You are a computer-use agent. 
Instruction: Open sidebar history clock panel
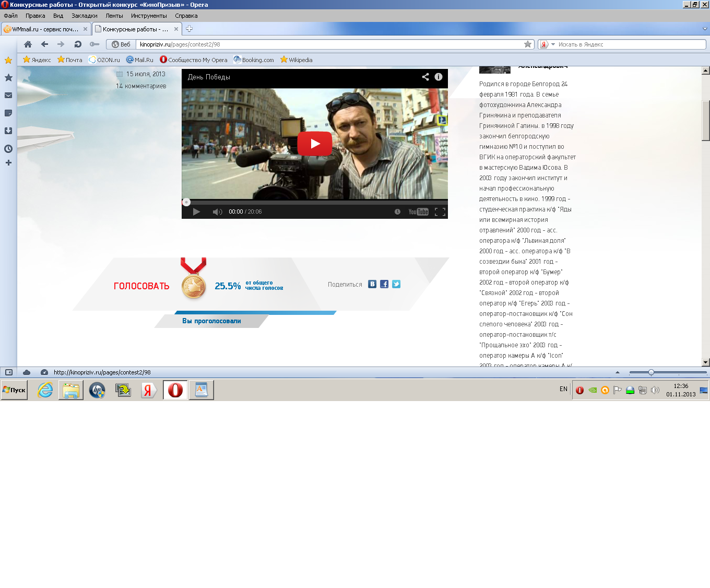pyautogui.click(x=8, y=149)
